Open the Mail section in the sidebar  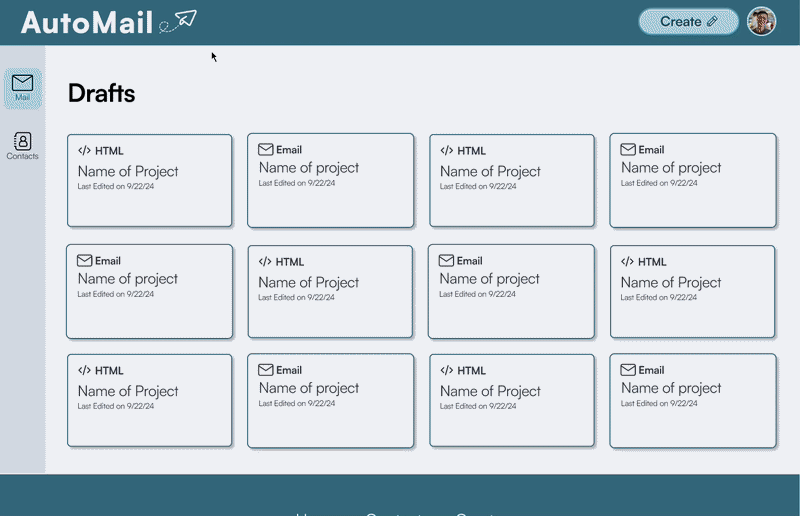pos(22,89)
